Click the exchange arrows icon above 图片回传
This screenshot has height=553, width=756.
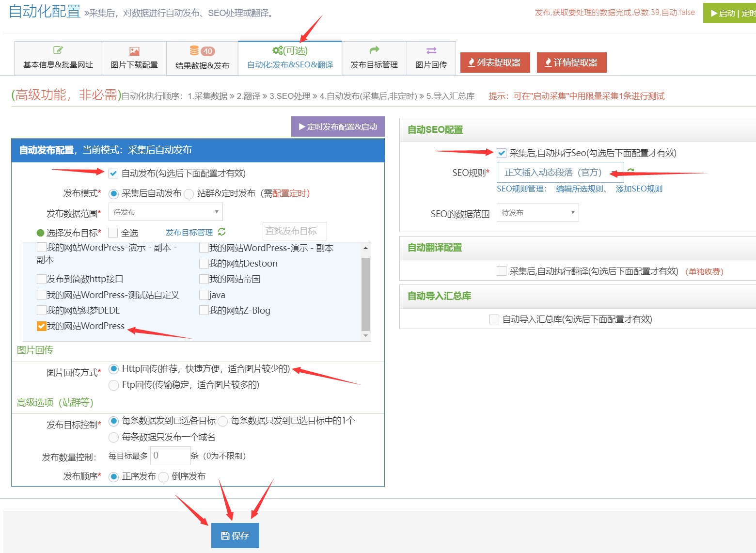click(431, 50)
